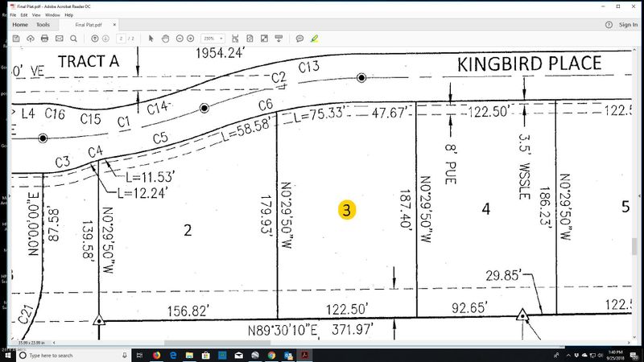Open Firefox from the taskbar

point(156,355)
